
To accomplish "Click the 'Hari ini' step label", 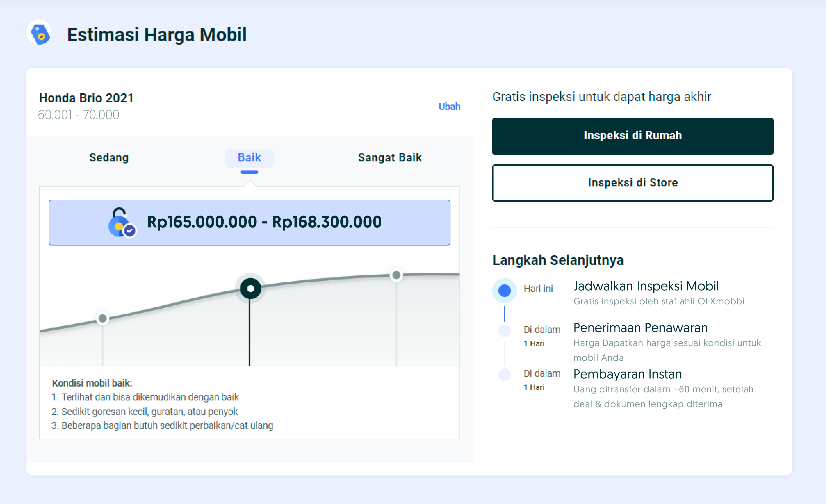I will 538,289.
